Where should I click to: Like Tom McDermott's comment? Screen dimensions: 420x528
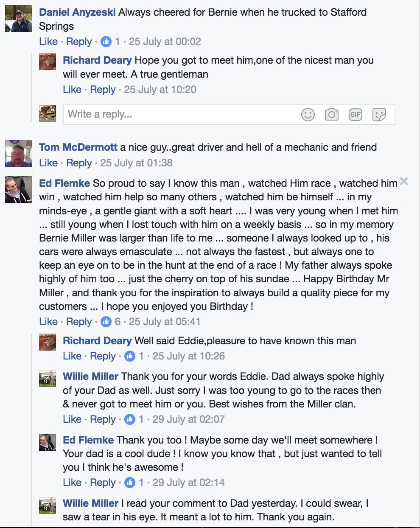tap(48, 163)
